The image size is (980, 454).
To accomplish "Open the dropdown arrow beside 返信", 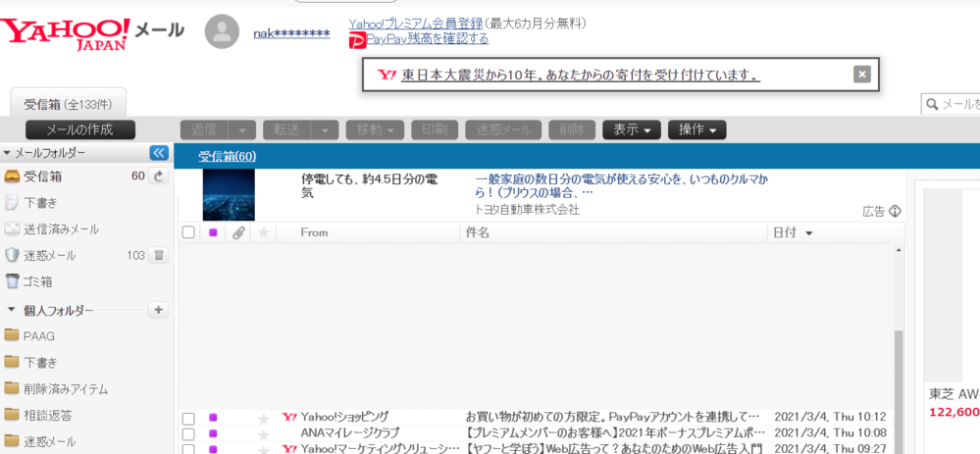I will point(242,129).
